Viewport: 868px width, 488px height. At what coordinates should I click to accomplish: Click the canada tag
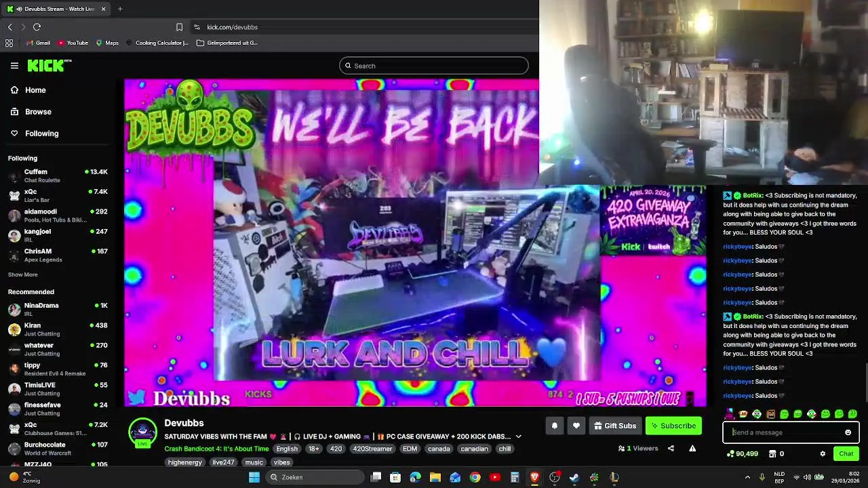[x=439, y=449]
